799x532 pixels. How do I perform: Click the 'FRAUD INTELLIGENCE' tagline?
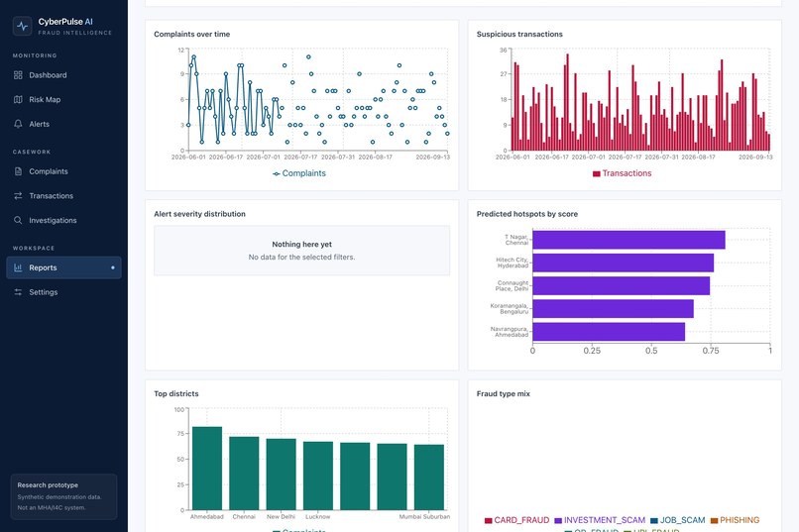point(75,33)
